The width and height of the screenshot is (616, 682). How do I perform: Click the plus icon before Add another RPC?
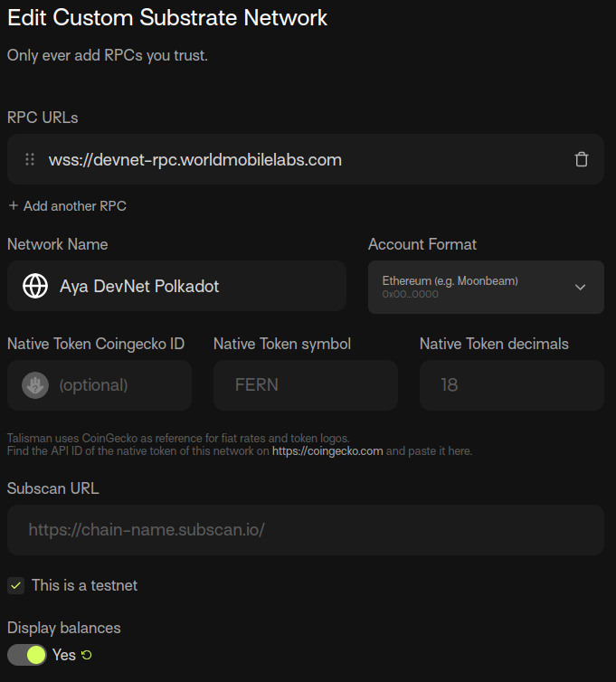tap(14, 205)
